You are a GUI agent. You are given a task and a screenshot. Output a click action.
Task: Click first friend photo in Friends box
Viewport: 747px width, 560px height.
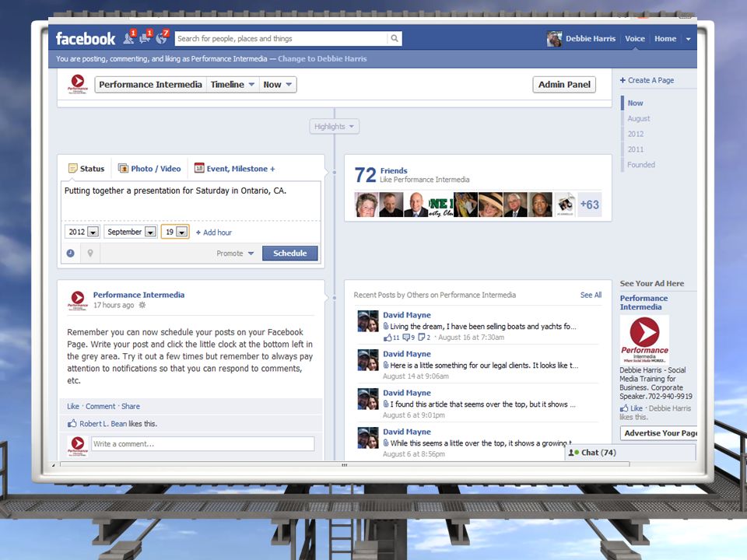[x=366, y=205]
